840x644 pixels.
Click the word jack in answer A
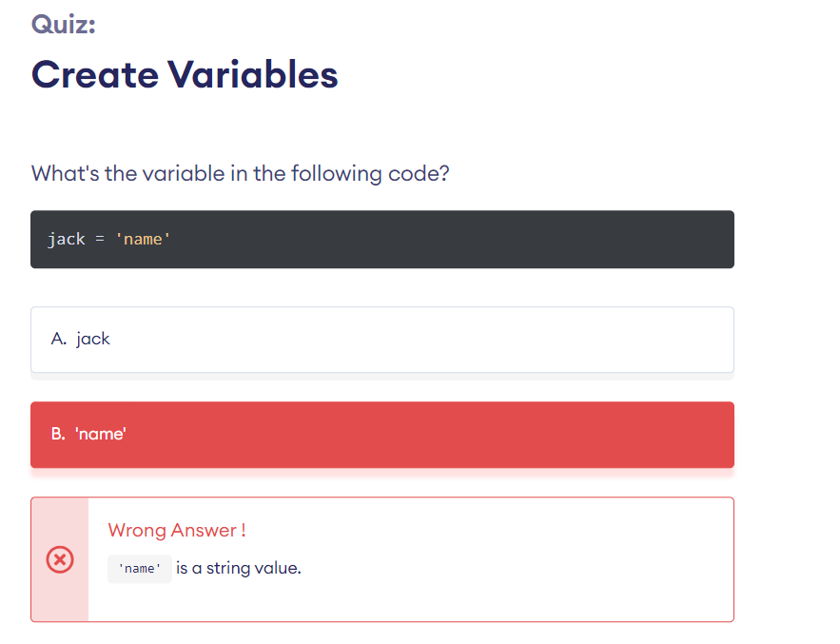pyautogui.click(x=92, y=340)
